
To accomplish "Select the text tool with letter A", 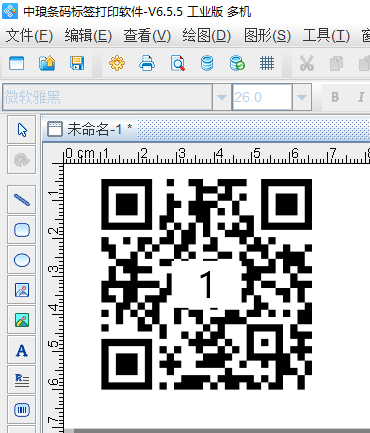I will coord(22,350).
